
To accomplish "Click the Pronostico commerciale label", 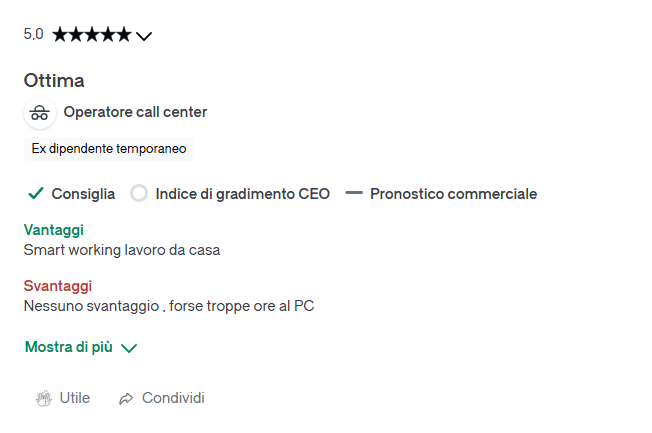I will (x=454, y=194).
